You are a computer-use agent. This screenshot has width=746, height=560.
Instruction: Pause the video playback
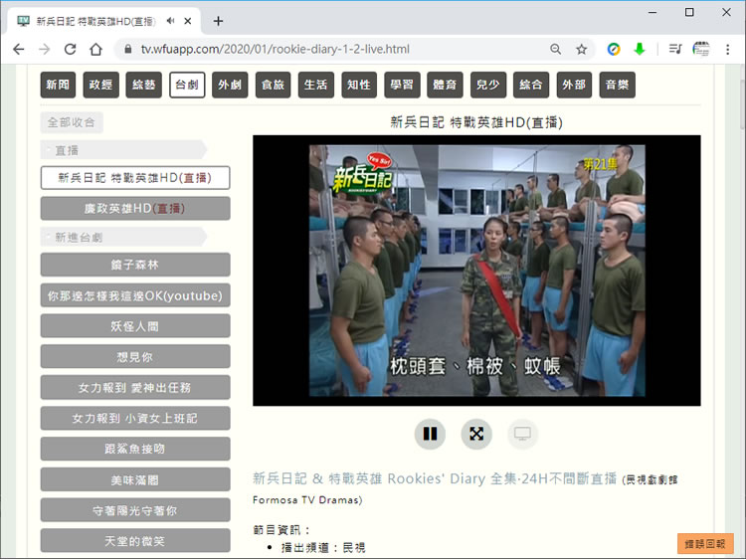[430, 434]
